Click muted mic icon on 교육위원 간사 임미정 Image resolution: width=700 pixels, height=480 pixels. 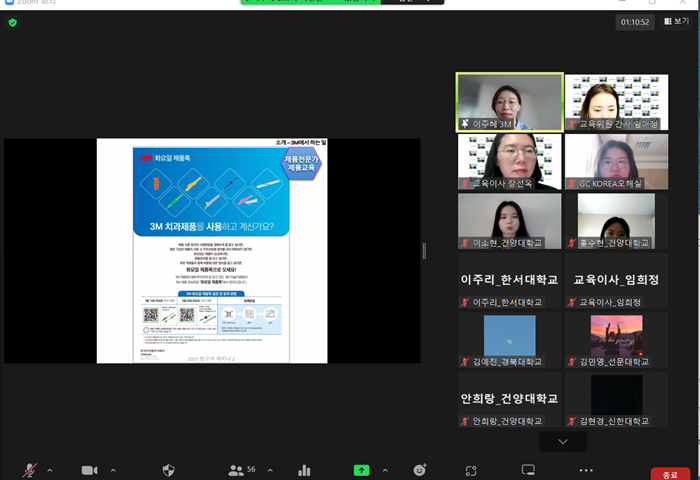[x=572, y=124]
